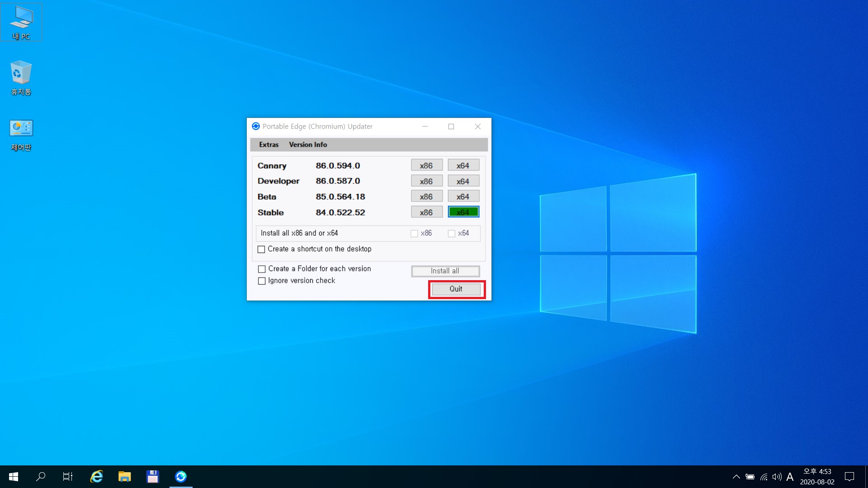Install Stable x86 build

coord(426,212)
